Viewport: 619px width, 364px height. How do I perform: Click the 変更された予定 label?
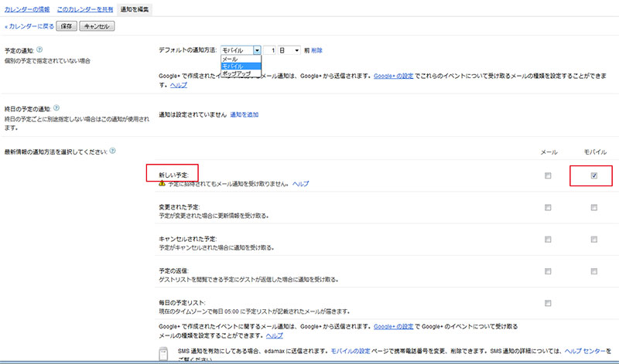coord(180,207)
